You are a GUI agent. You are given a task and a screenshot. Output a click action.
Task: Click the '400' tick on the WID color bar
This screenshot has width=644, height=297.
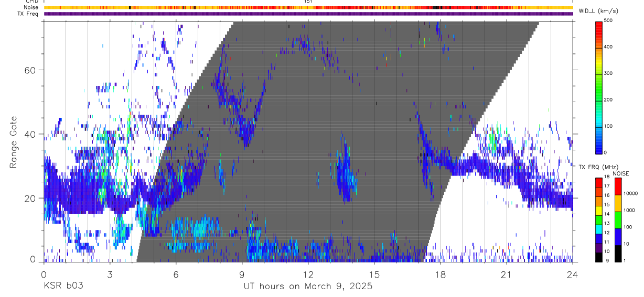(609, 47)
